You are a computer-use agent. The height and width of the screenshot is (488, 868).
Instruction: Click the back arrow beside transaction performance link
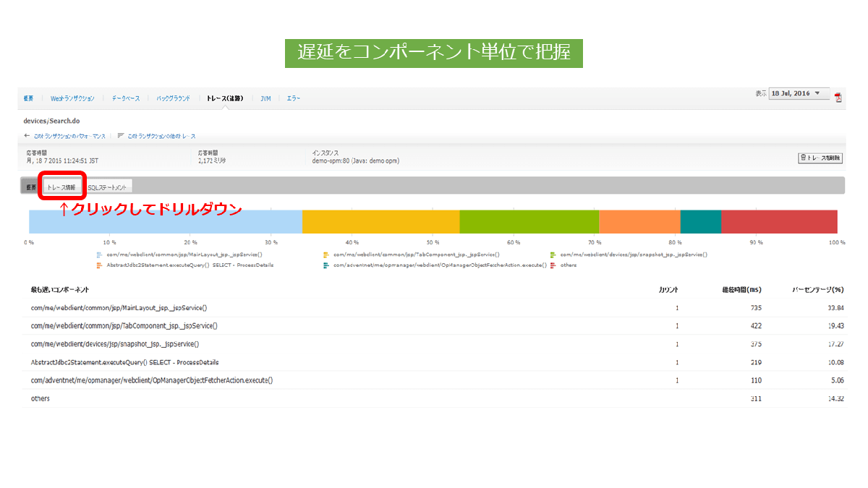pos(26,135)
